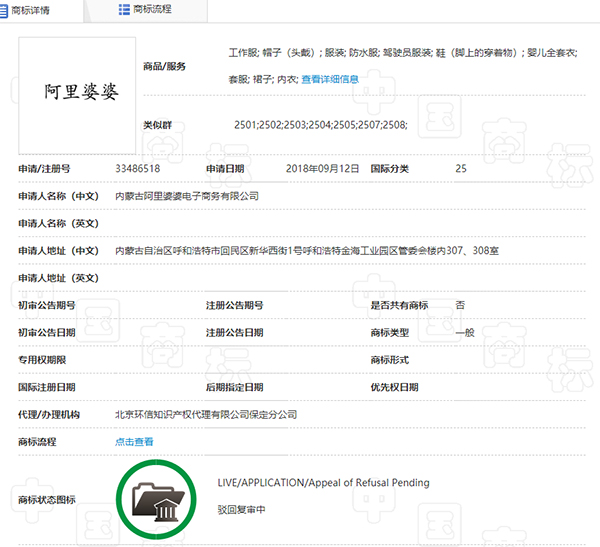Click the 商标状态图标 label
This screenshot has height=547, width=600.
pyautogui.click(x=47, y=500)
